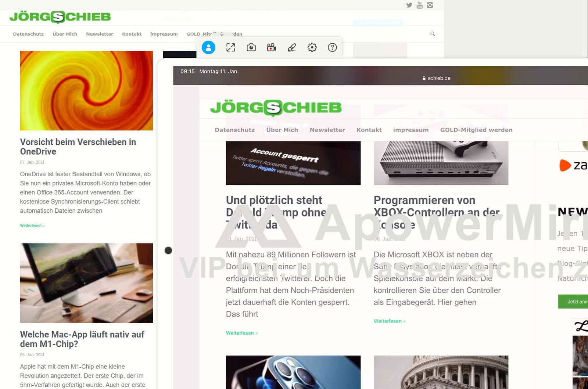Take a screenshot with the camera icon
This screenshot has width=588, height=389.
251,47
